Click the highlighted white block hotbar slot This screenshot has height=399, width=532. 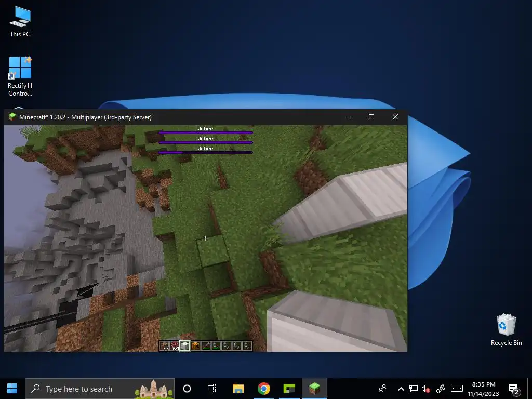(x=185, y=345)
